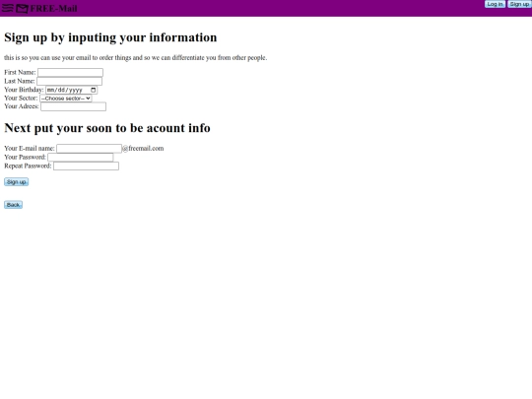Viewport: 532px width, 399px height.
Task: Click the 'Your Adress:' label
Action: click(x=22, y=106)
